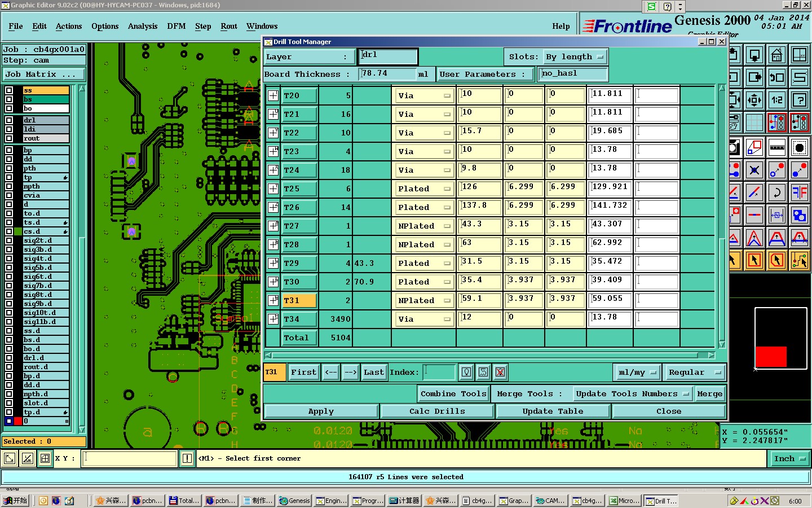The height and width of the screenshot is (508, 812).
Task: Toggle the checkbox for layer drl
Action: pos(9,120)
